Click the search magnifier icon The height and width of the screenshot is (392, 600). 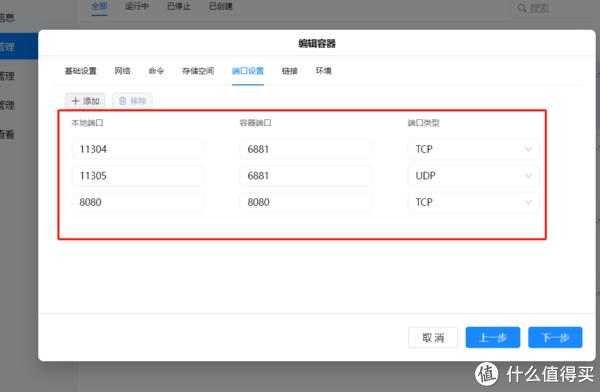pos(522,8)
